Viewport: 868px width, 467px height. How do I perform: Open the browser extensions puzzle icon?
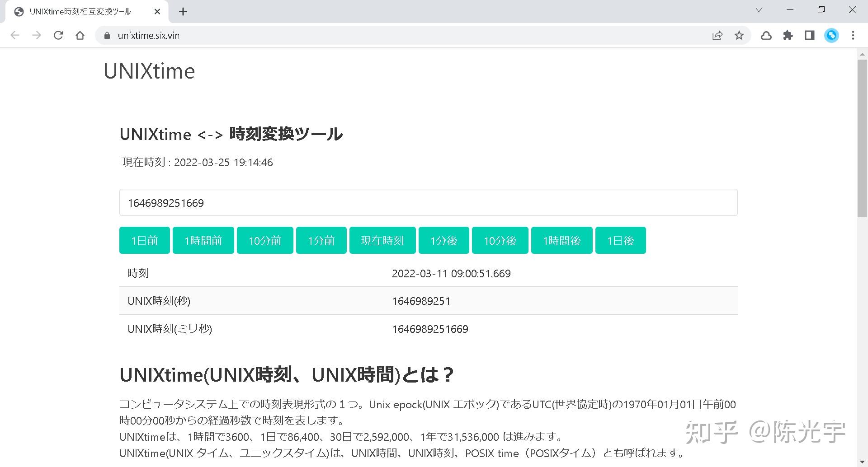(788, 35)
